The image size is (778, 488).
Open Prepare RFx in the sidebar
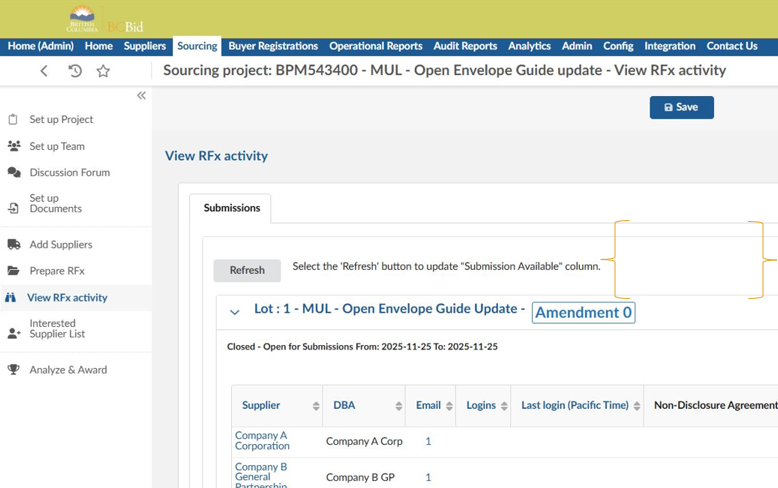[x=57, y=271]
